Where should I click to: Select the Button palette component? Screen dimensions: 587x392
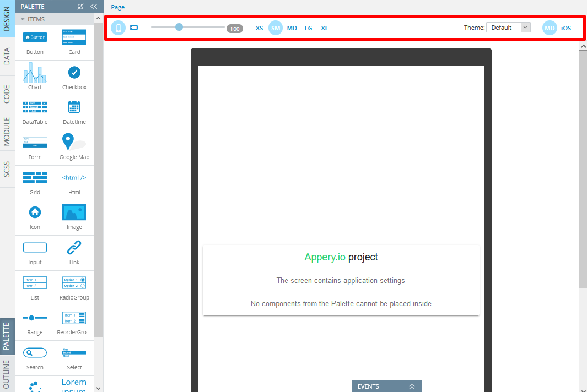point(35,42)
